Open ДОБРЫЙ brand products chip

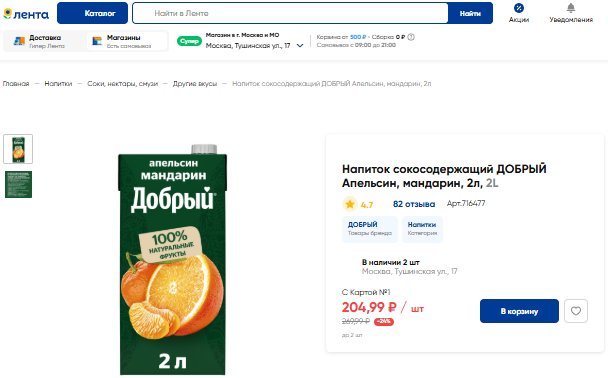pos(370,229)
